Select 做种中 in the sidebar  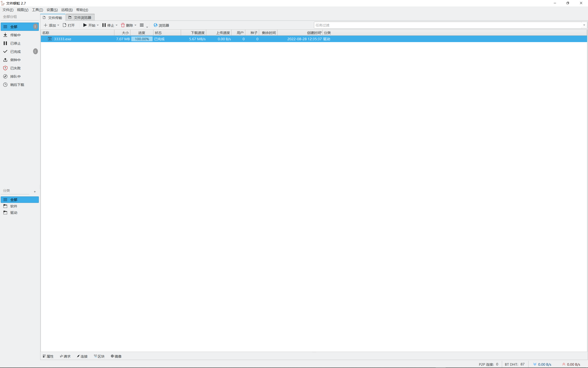click(20, 60)
